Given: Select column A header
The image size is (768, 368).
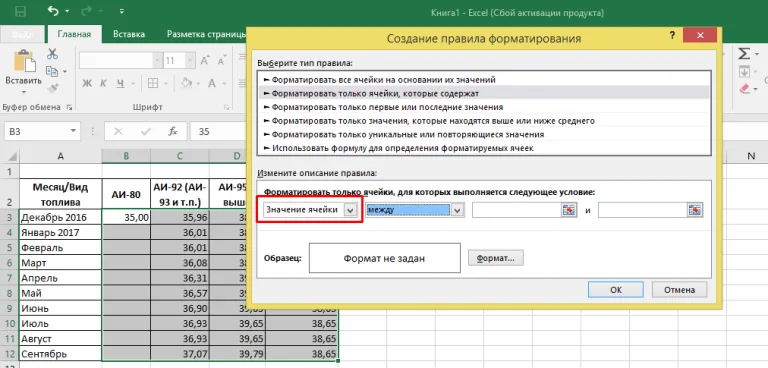Looking at the screenshot, I should [x=60, y=156].
